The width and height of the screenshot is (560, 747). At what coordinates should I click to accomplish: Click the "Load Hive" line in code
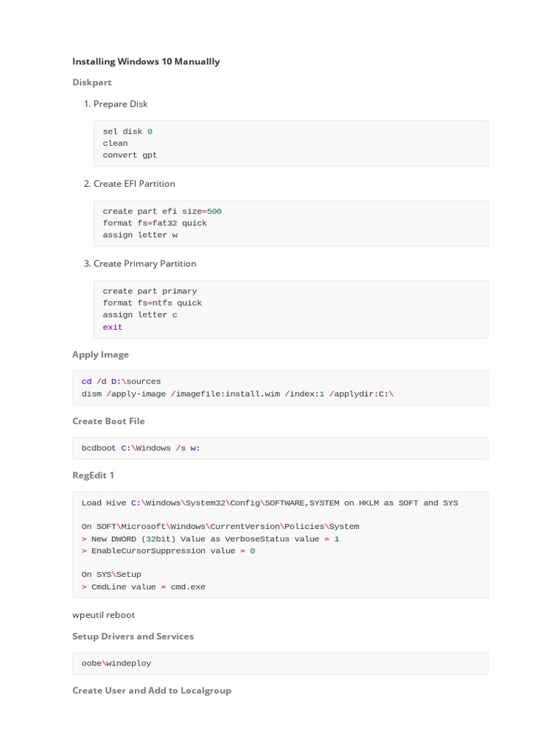tap(270, 503)
